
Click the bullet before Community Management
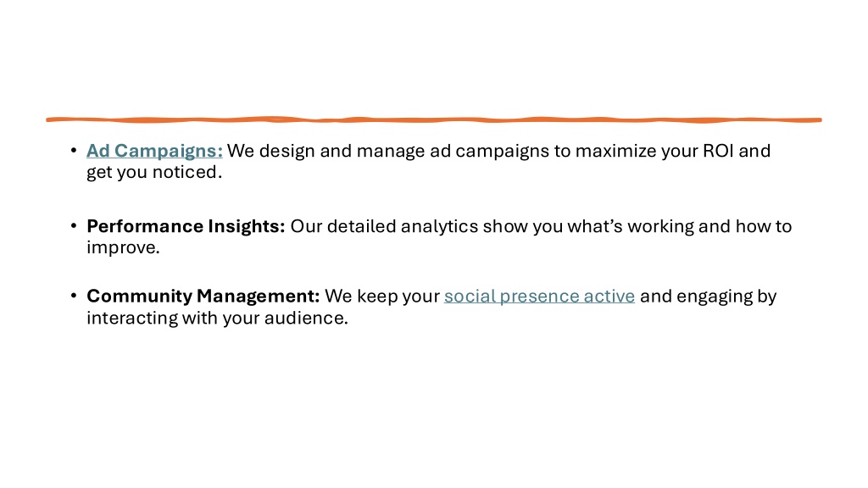coord(74,296)
